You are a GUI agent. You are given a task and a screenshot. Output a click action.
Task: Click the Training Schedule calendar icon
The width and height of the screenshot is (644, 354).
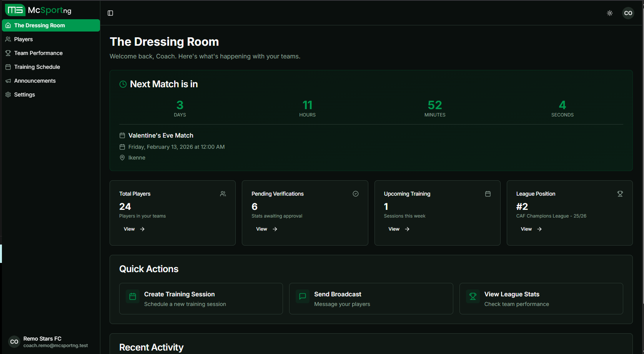point(8,66)
